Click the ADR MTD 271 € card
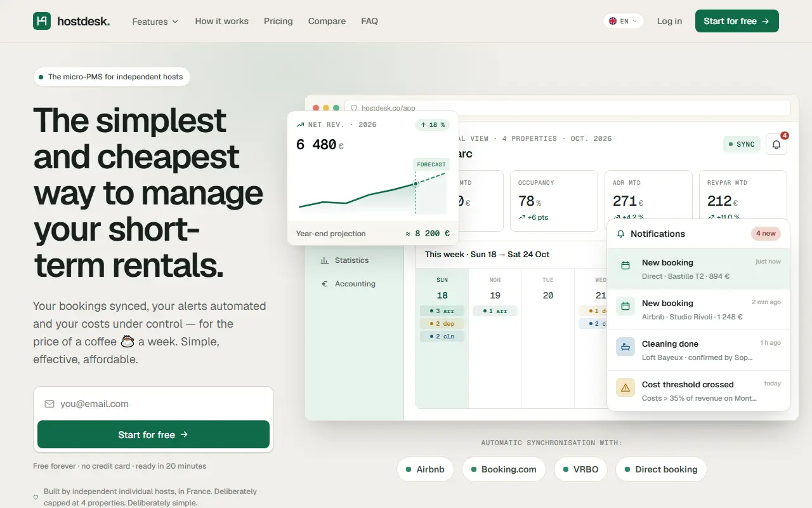Viewport: 812px width, 508px height. tap(648, 196)
